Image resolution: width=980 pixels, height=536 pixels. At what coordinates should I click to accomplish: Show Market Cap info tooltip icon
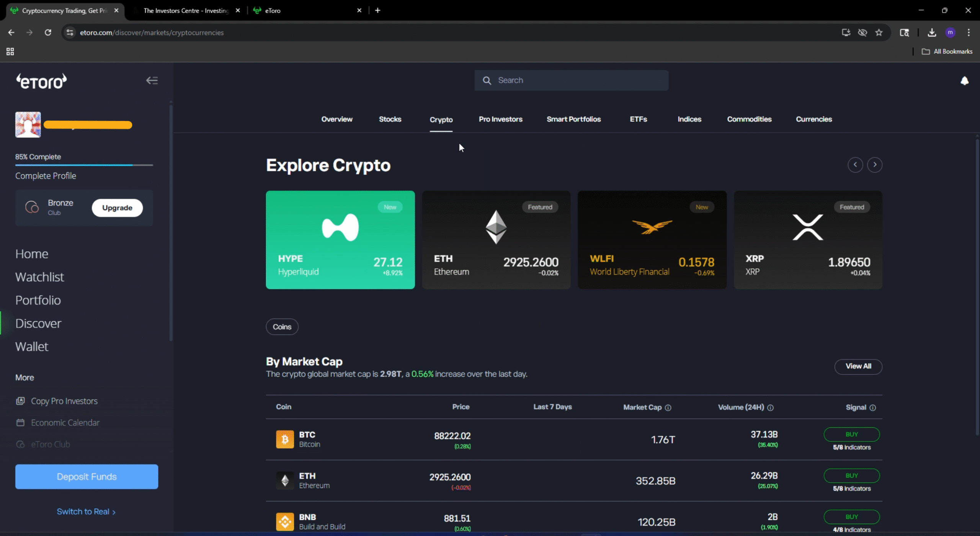pyautogui.click(x=668, y=408)
